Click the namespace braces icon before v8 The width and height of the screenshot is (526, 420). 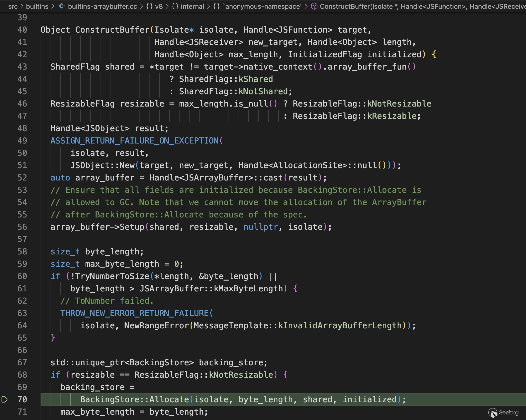[x=149, y=6]
